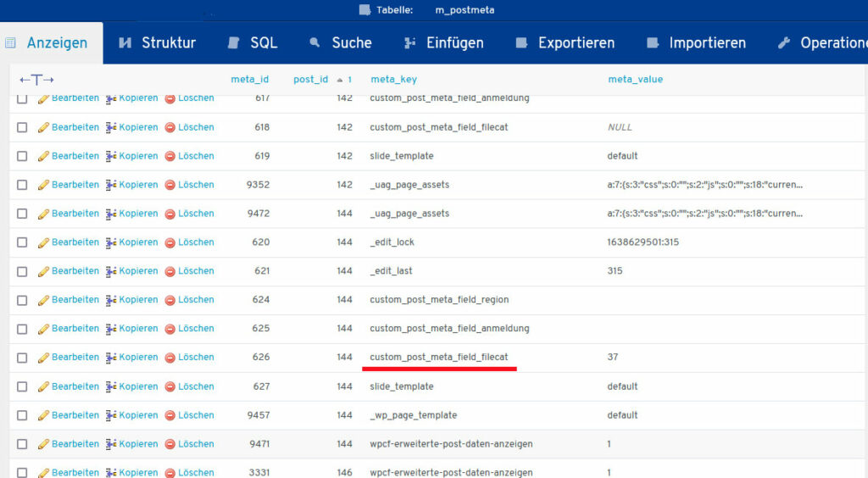Click Bearbeiten pencil icon for row 626
868x478 pixels.
tap(43, 358)
